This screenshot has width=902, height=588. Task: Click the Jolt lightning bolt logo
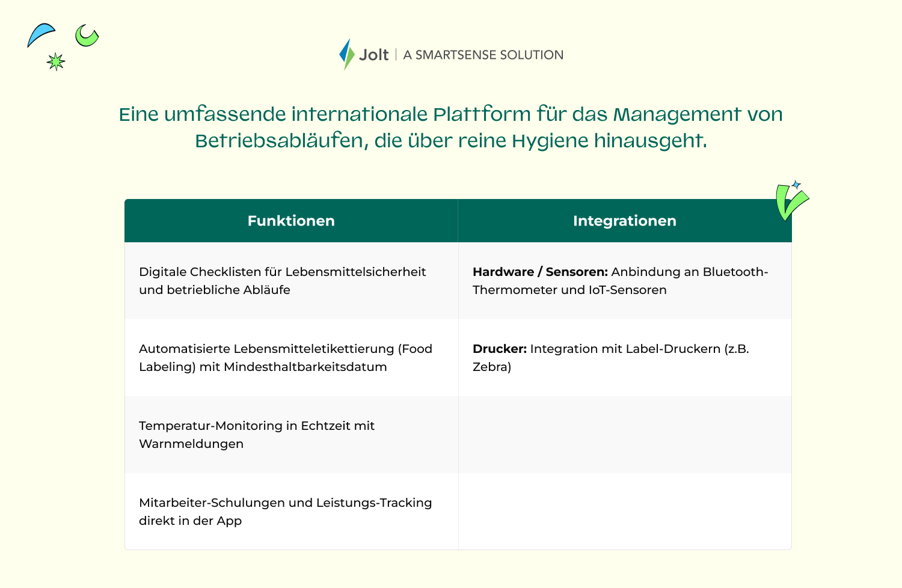click(347, 54)
